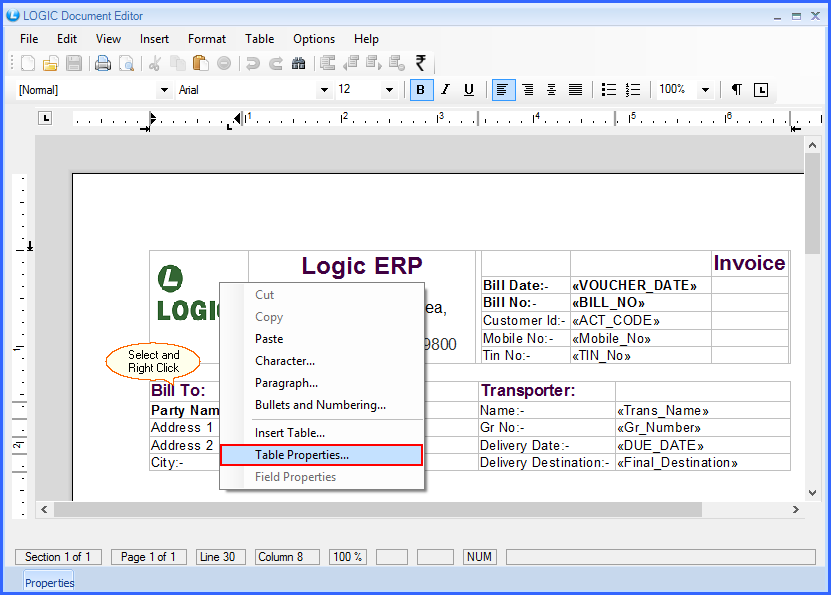Open the Insert menu

point(154,39)
